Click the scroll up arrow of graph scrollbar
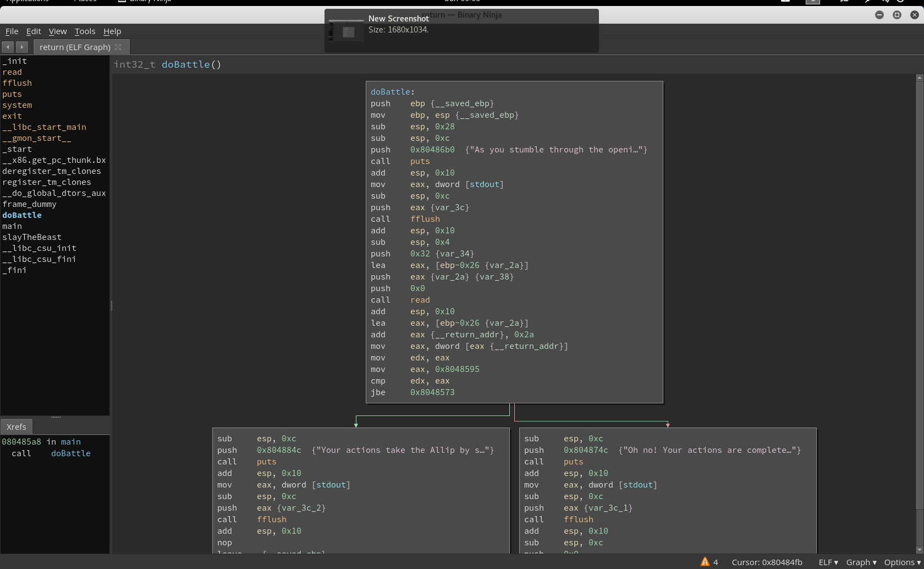 (919, 78)
